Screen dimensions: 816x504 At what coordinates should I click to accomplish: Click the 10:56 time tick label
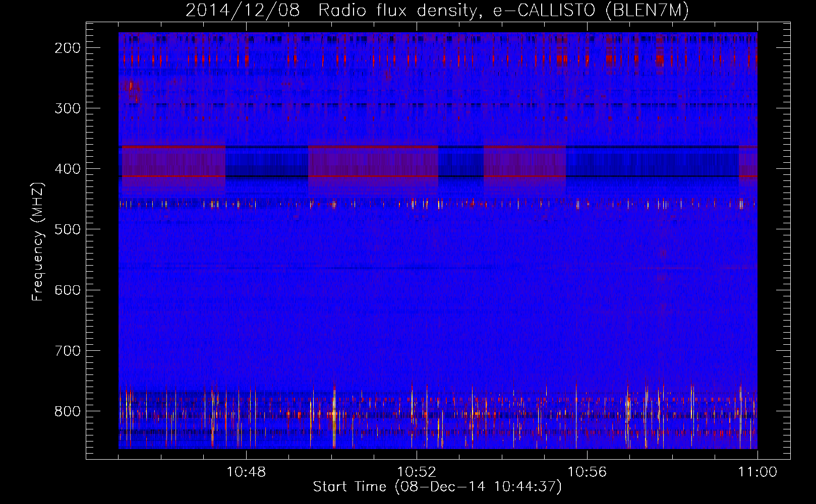click(587, 472)
